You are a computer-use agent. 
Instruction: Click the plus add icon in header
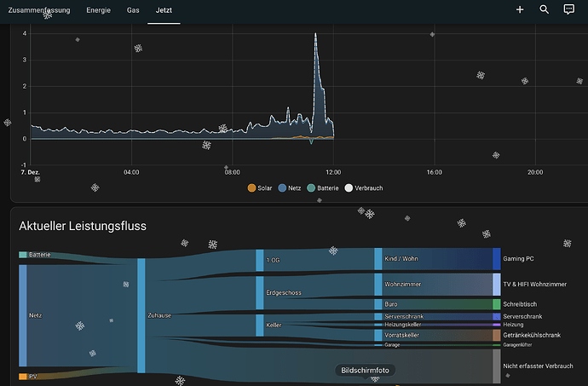[x=520, y=9]
